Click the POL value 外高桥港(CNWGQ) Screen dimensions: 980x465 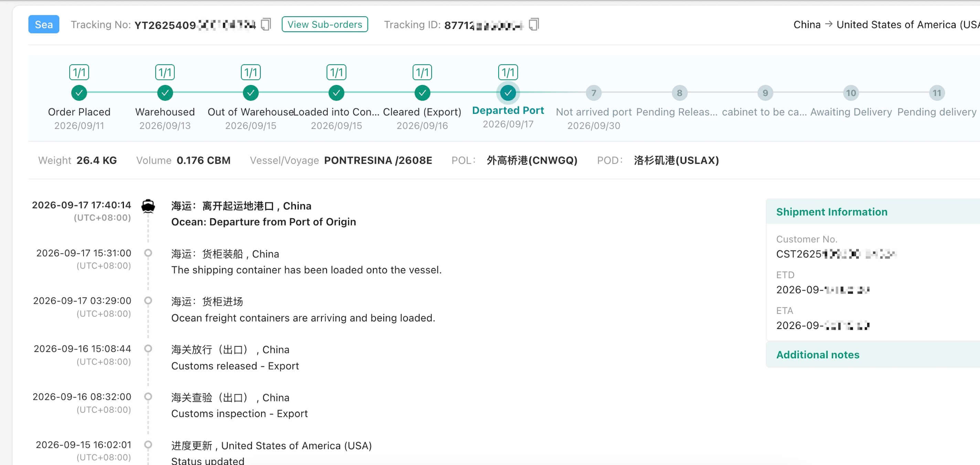click(532, 160)
